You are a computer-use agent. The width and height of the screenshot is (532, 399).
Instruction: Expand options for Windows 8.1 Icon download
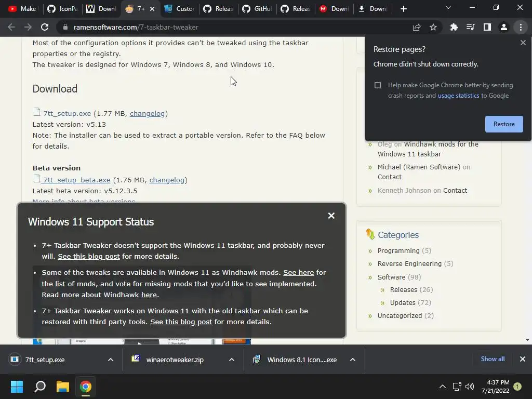coord(353,360)
